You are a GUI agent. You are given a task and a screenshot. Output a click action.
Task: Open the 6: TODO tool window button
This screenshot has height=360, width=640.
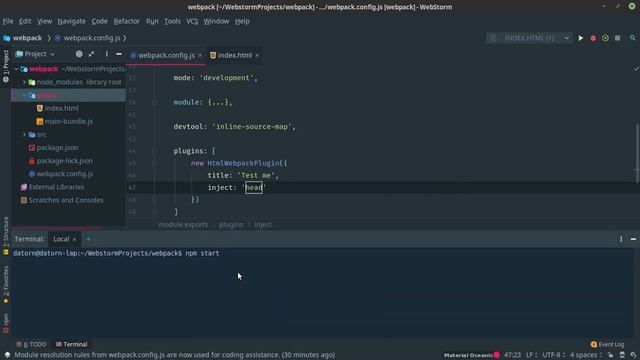pos(31,344)
